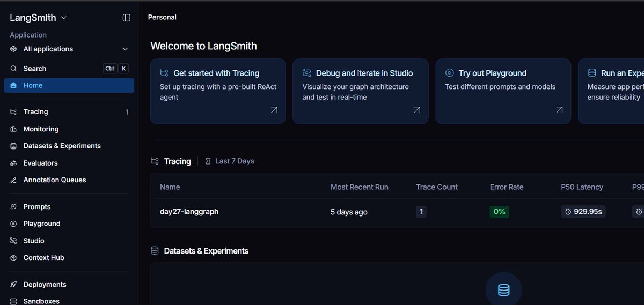The width and height of the screenshot is (644, 305).
Task: Click the Home house icon
Action: pyautogui.click(x=13, y=85)
